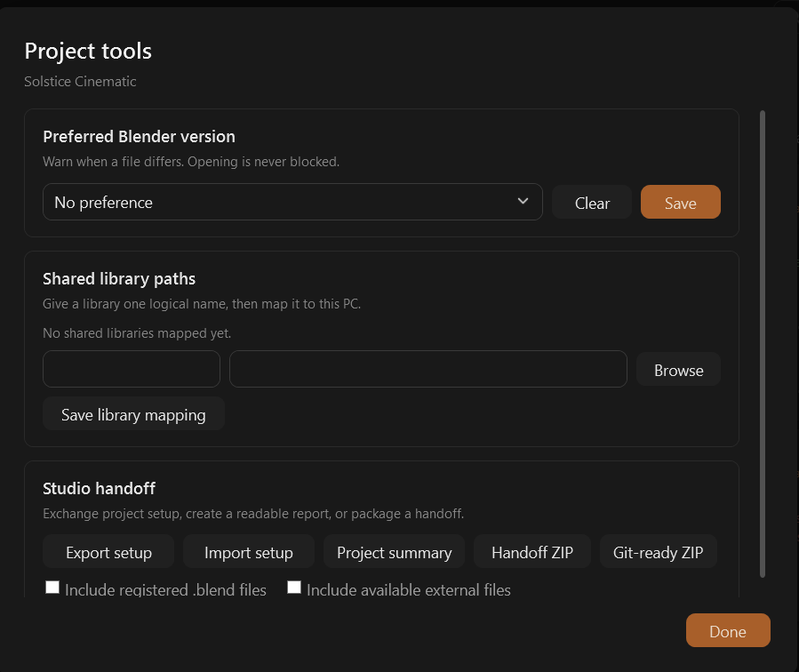This screenshot has height=672, width=799.
Task: Focus the library path input field
Action: pos(428,369)
